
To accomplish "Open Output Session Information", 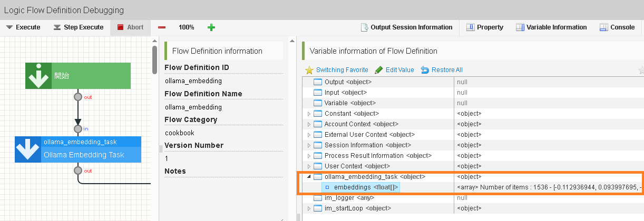I will tap(406, 27).
